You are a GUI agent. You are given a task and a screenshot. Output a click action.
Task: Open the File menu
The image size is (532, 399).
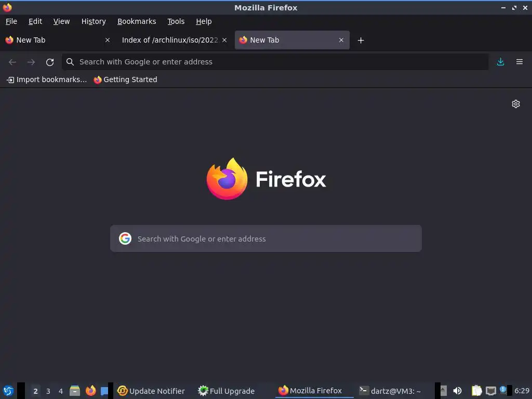point(11,21)
